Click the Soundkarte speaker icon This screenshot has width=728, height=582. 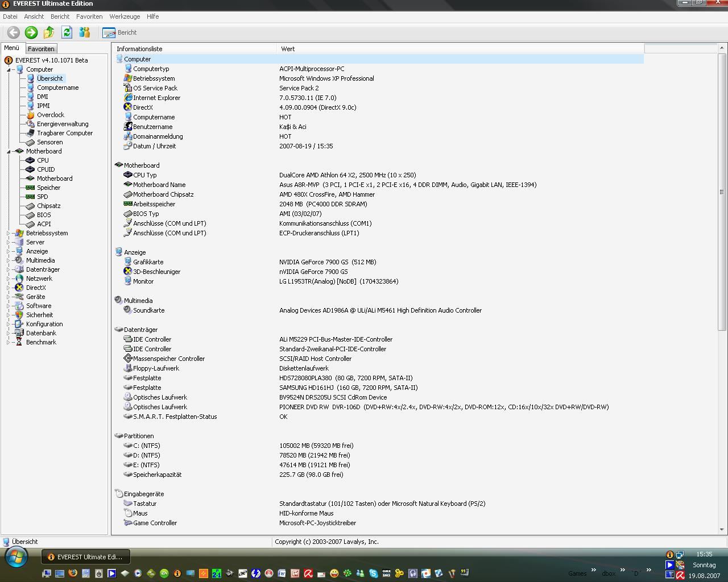pyautogui.click(x=128, y=310)
